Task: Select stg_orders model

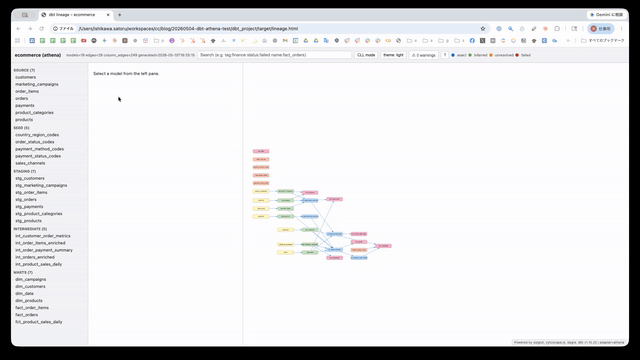Action: tap(26, 200)
